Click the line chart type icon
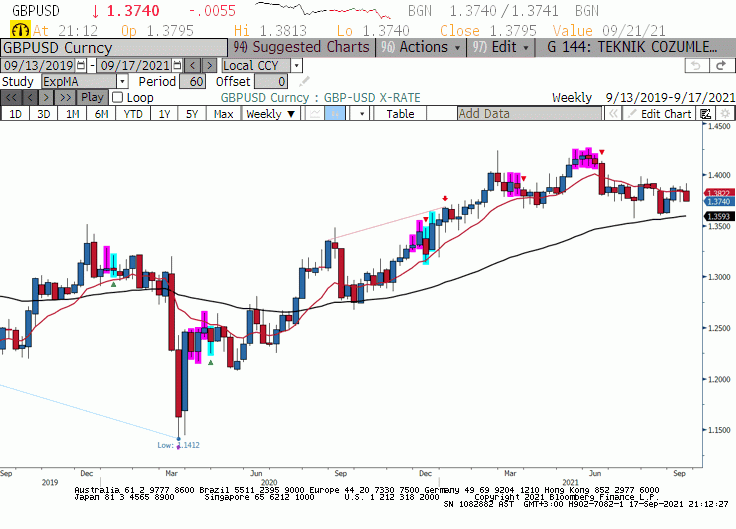The height and width of the screenshot is (529, 736). (x=316, y=114)
